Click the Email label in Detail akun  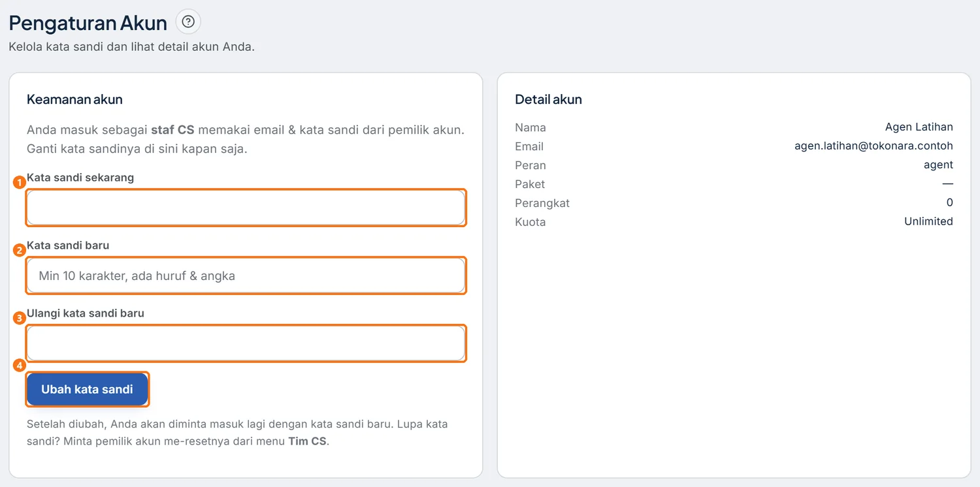pos(529,146)
